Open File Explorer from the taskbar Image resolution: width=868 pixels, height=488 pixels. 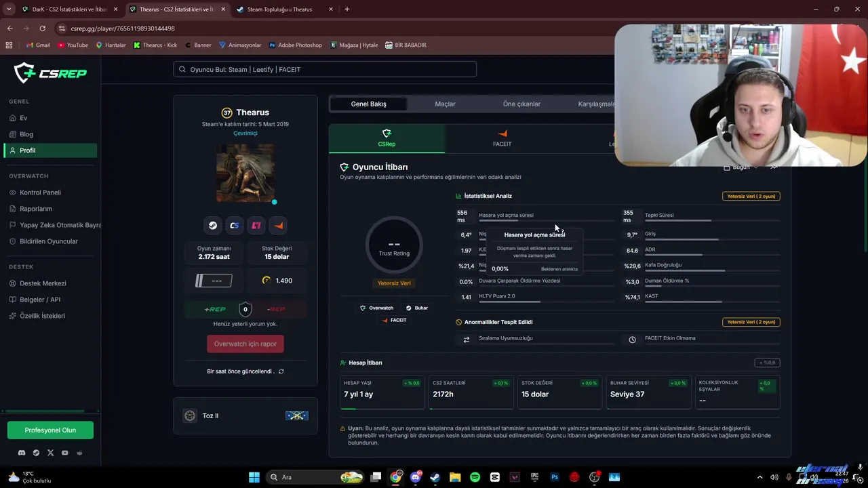click(x=455, y=477)
